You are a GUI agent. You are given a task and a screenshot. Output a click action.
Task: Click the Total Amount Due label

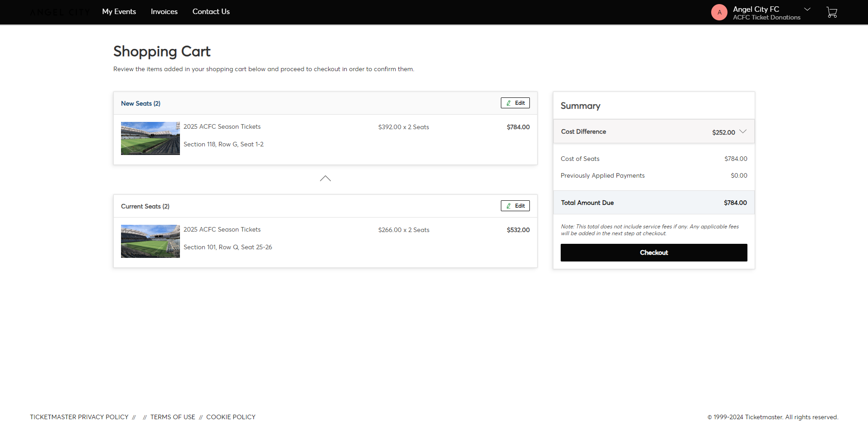(587, 203)
